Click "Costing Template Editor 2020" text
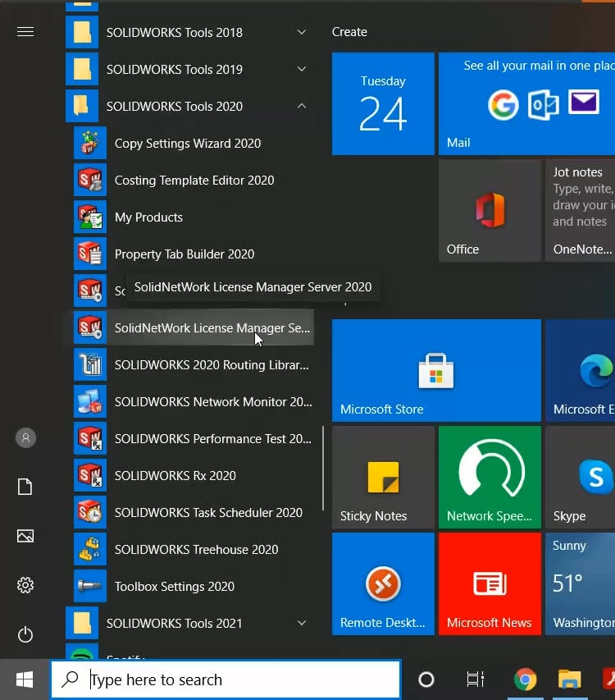Screen dimensions: 615x700 [194, 181]
